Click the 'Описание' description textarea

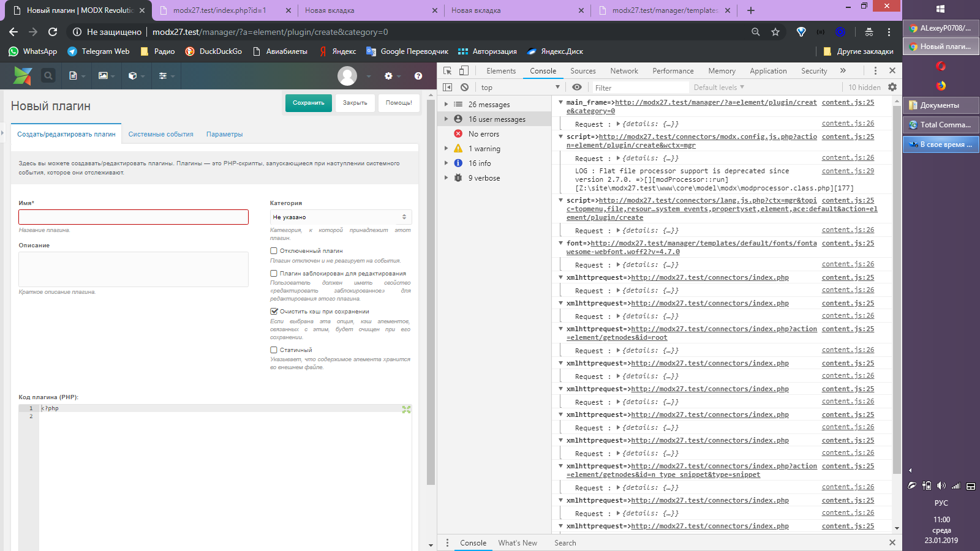coord(134,269)
